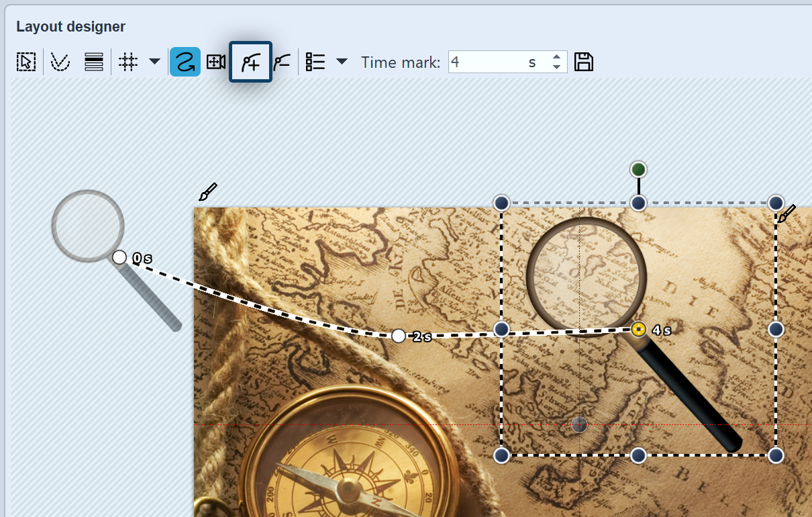Disable the active freehand curve tool

(x=185, y=62)
